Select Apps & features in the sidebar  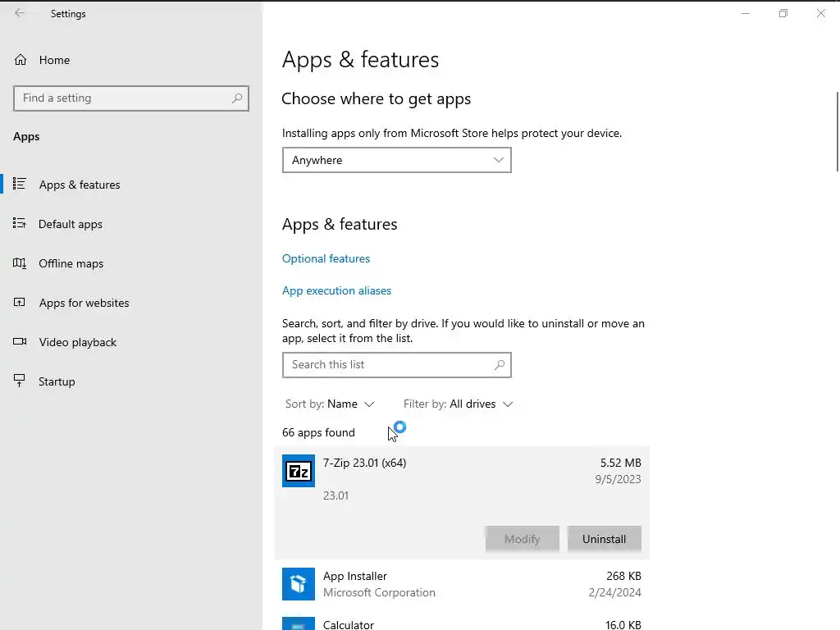80,185
